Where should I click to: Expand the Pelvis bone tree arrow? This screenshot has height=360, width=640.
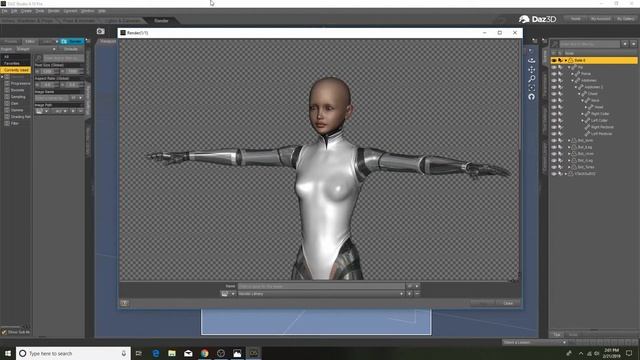[x=572, y=74]
